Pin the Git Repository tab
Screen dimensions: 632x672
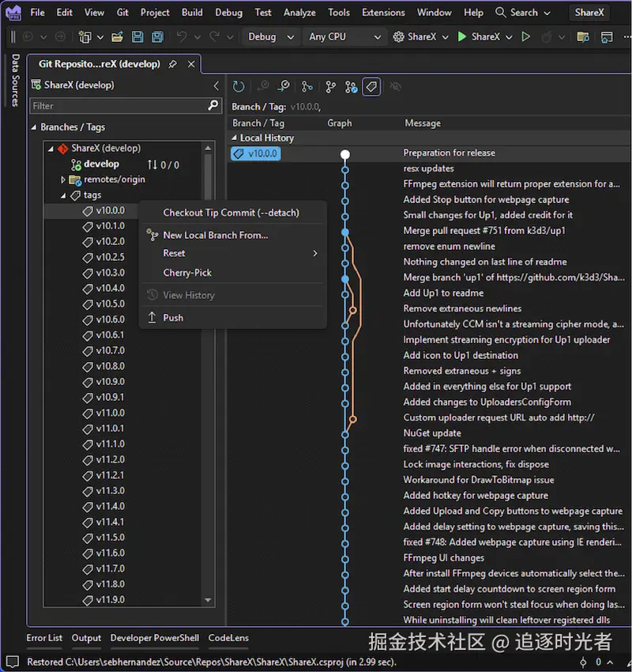pyautogui.click(x=173, y=64)
